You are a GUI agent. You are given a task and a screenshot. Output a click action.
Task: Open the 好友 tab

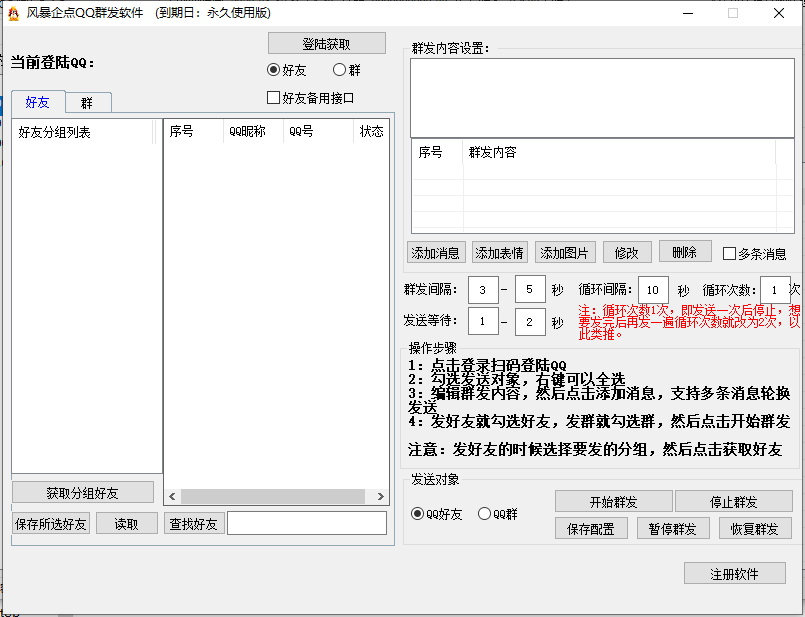click(x=37, y=102)
